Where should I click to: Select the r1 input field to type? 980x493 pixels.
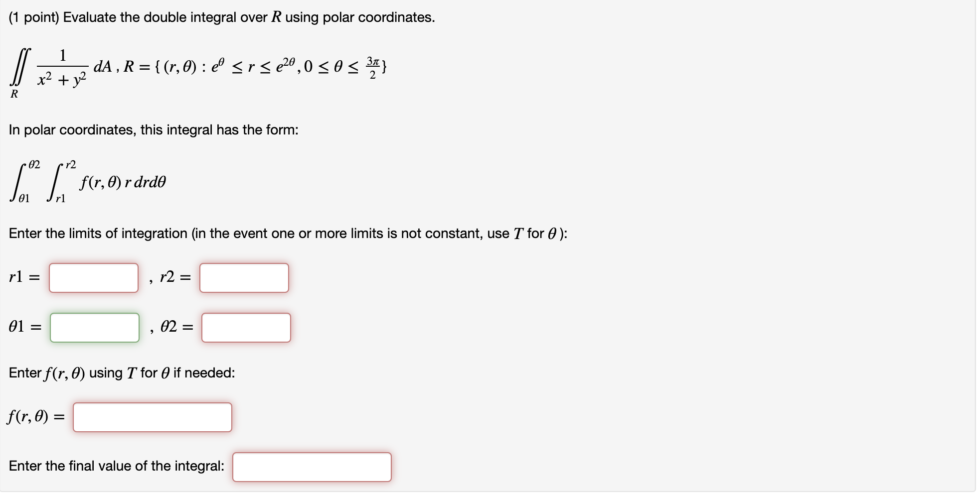click(94, 278)
